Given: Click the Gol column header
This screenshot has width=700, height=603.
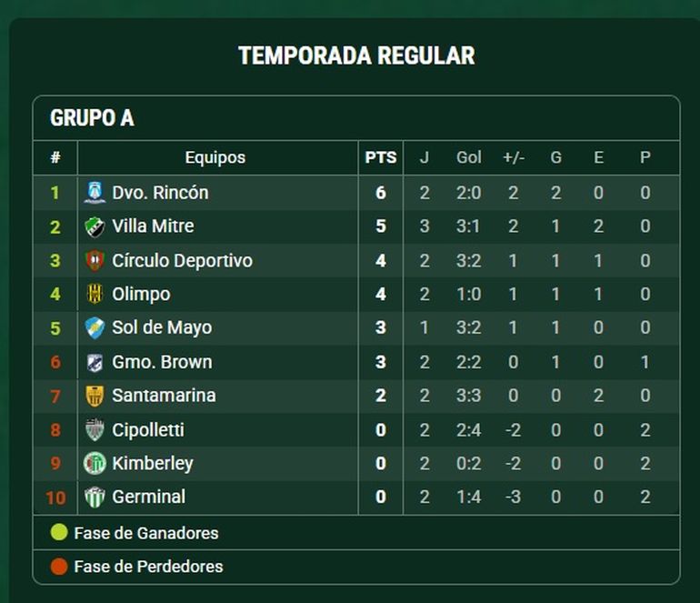Looking at the screenshot, I should tap(469, 157).
